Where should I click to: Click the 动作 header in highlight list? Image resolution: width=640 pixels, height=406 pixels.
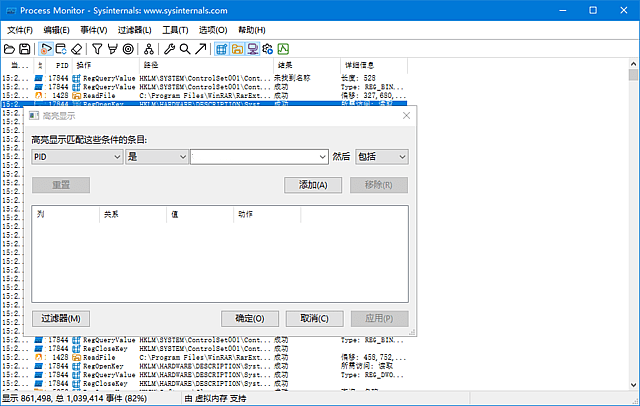(267, 214)
